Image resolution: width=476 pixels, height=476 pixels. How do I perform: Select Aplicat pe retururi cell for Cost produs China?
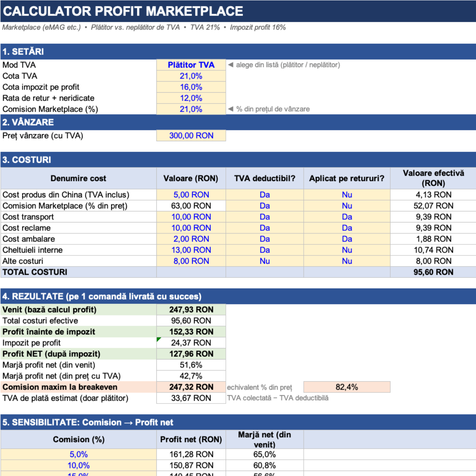point(347,195)
